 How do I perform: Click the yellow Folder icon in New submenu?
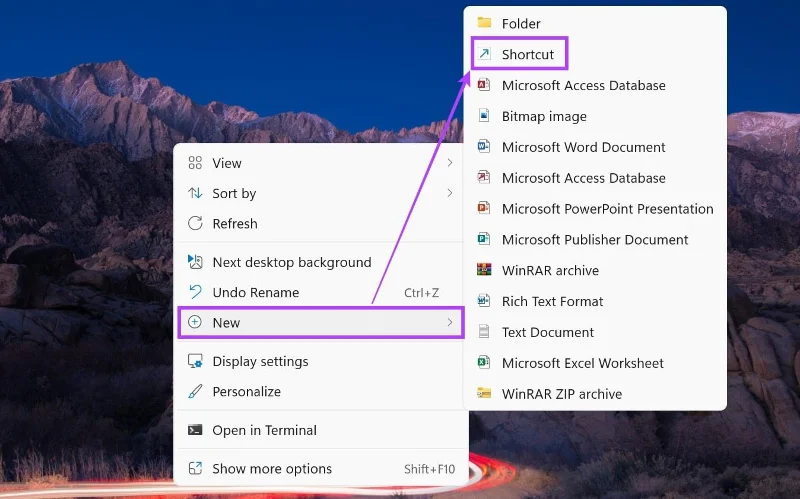(484, 23)
